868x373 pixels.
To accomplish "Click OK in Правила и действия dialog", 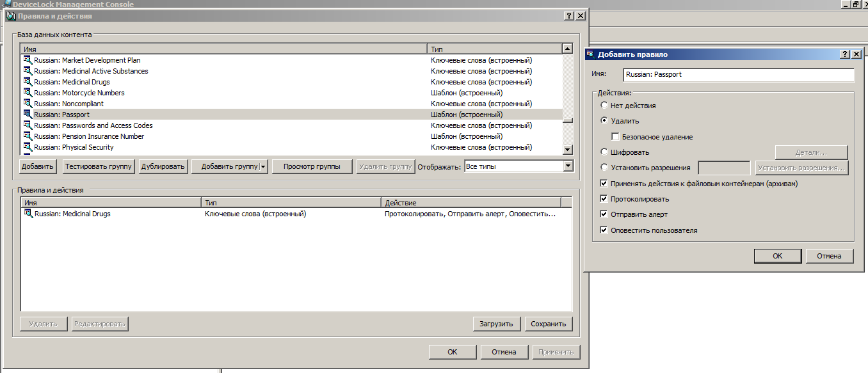I will pyautogui.click(x=453, y=352).
